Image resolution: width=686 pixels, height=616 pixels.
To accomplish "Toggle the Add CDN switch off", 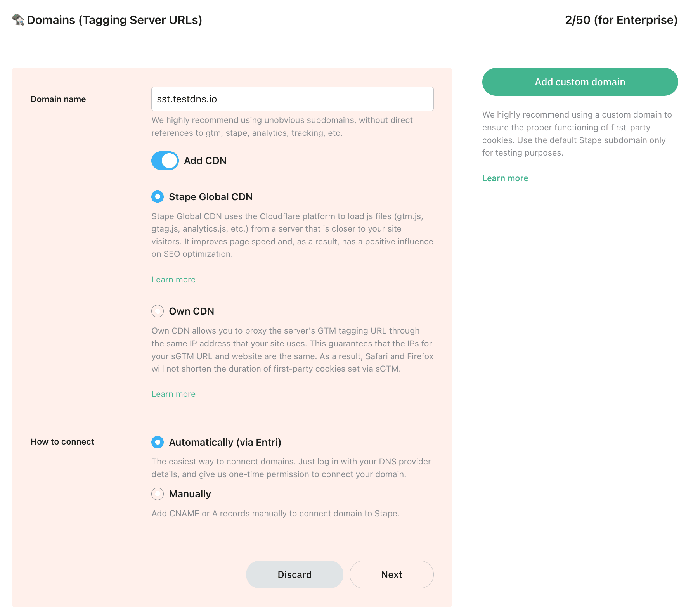I will (165, 160).
